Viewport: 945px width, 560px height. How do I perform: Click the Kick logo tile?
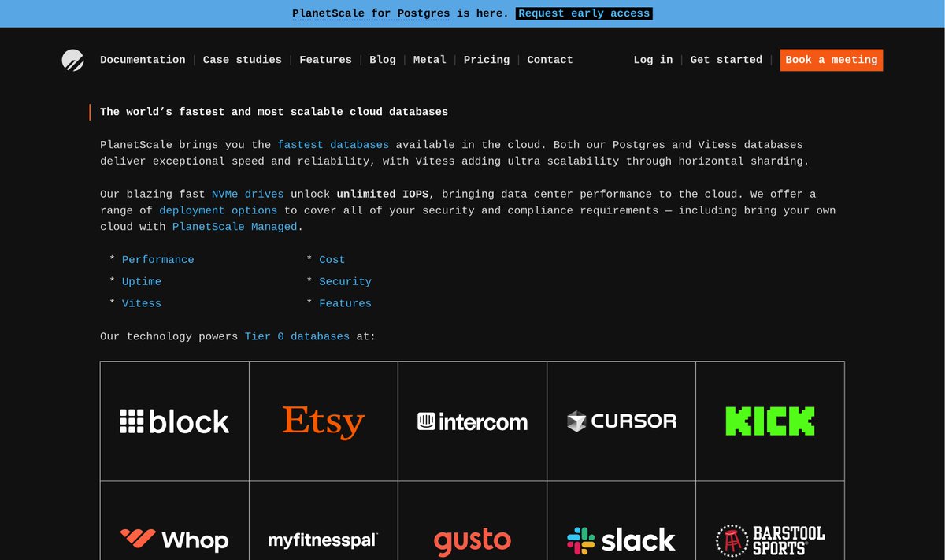(x=770, y=421)
